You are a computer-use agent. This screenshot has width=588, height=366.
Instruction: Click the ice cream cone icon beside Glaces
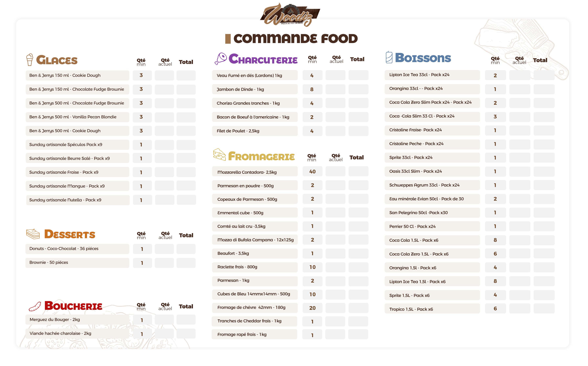[30, 59]
